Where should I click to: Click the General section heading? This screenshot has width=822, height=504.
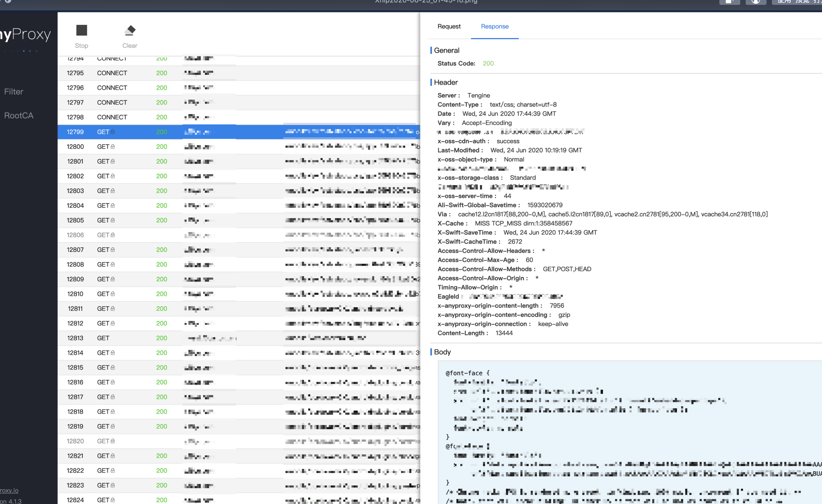pyautogui.click(x=446, y=50)
